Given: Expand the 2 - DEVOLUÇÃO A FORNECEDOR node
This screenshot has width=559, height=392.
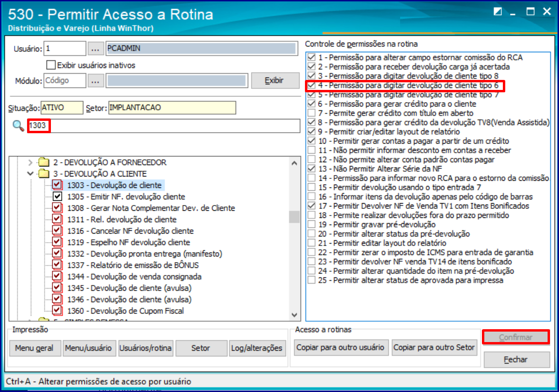Looking at the screenshot, I should point(30,163).
